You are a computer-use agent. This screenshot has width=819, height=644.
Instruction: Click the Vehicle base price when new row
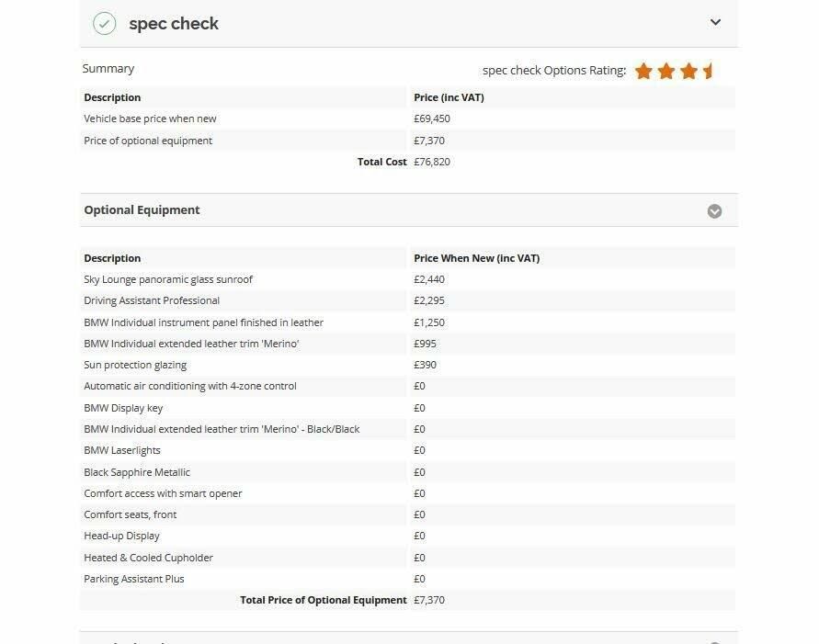tap(408, 119)
